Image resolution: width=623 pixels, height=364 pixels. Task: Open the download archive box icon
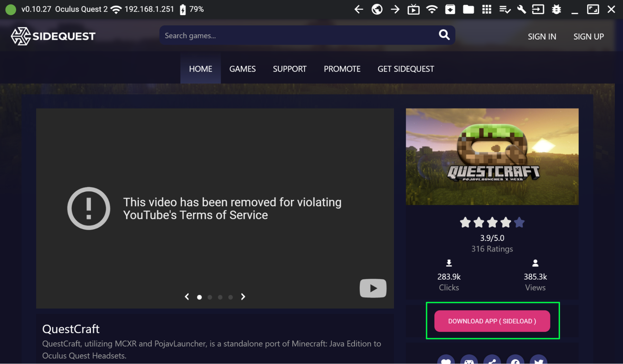click(x=450, y=10)
